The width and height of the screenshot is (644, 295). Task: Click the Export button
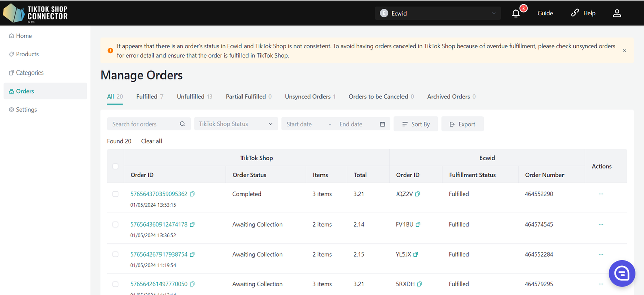tap(462, 124)
